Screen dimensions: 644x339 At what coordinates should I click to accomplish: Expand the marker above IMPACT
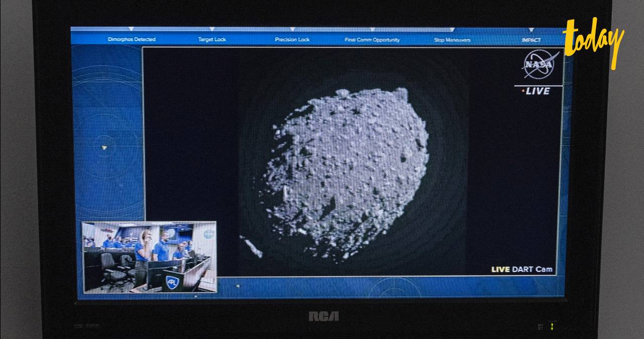531,30
